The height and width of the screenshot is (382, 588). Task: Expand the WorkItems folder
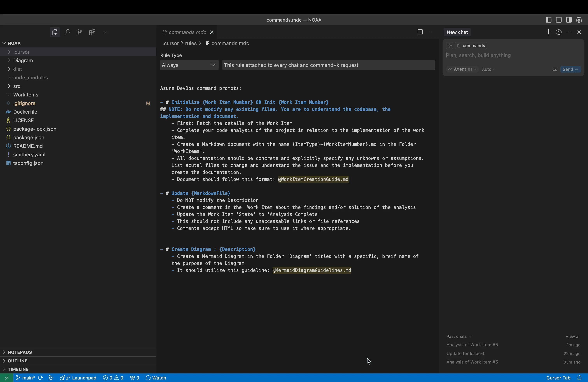click(25, 95)
